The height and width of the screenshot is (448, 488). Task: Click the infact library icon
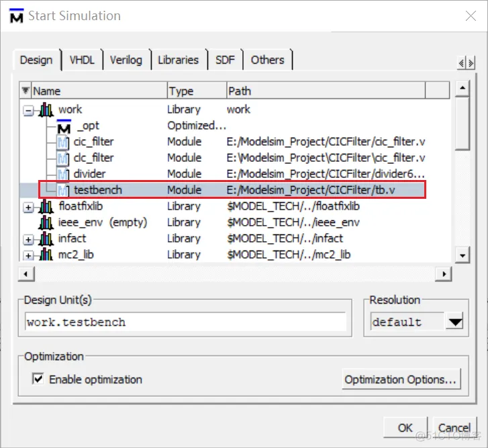click(x=46, y=239)
